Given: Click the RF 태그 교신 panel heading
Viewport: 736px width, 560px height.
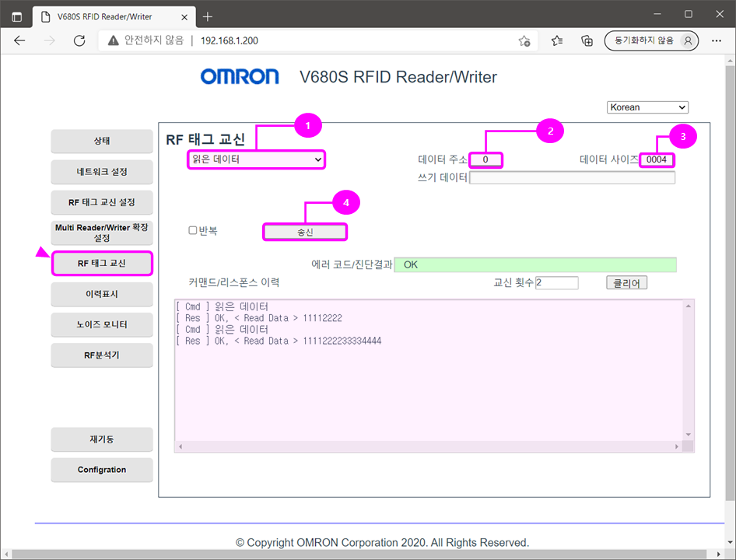Looking at the screenshot, I should [x=205, y=139].
